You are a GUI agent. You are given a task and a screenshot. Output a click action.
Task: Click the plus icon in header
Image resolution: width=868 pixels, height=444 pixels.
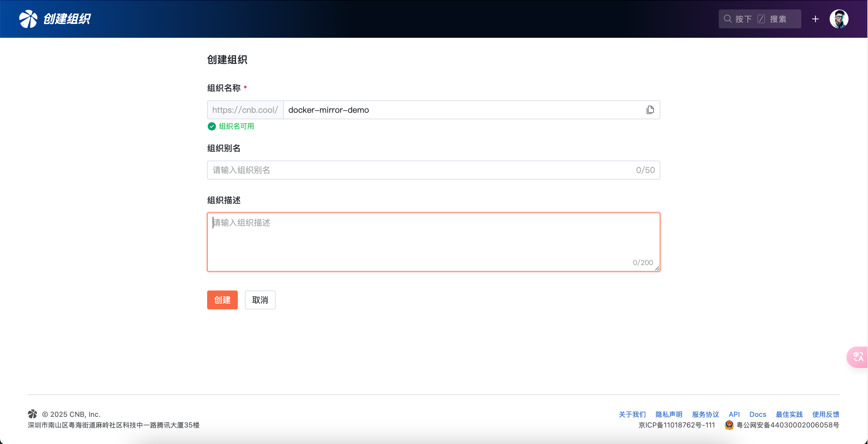pos(815,19)
